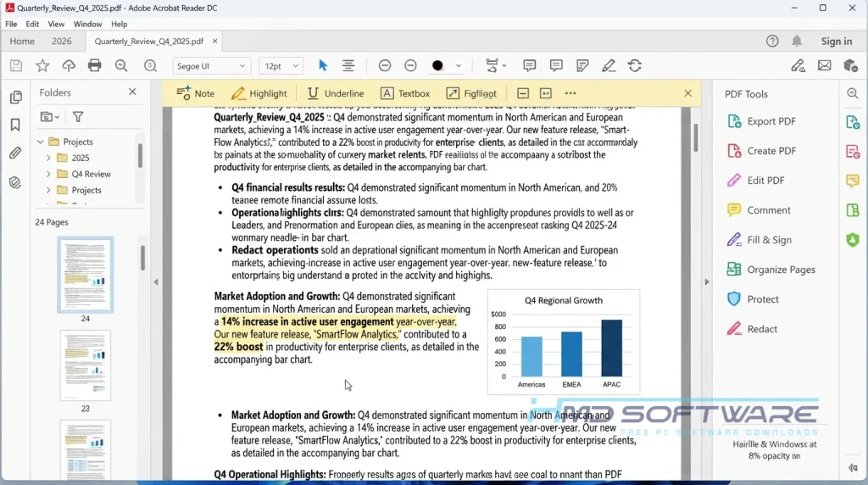868x485 pixels.
Task: Collapse left panel using the arrow handle
Action: [x=156, y=282]
